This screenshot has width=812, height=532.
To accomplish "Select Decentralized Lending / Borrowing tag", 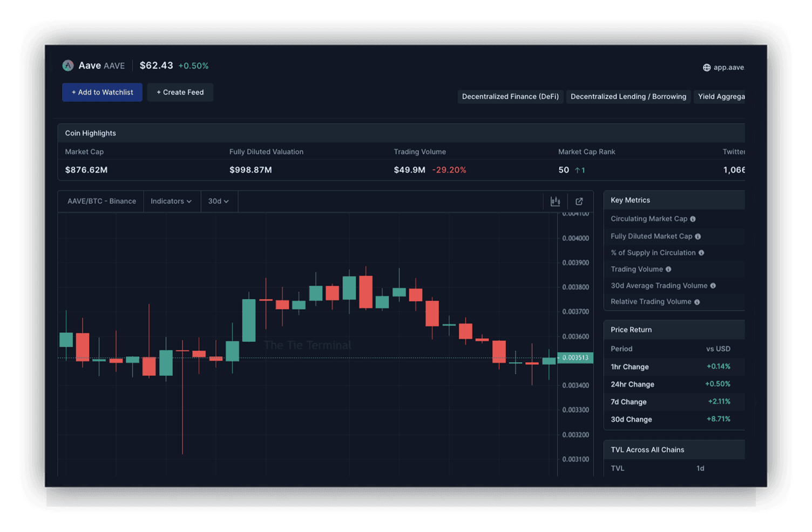I will click(x=628, y=97).
